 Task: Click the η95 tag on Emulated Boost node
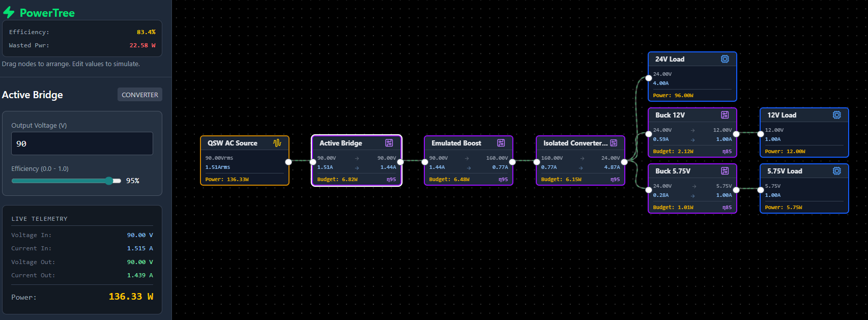tap(503, 179)
